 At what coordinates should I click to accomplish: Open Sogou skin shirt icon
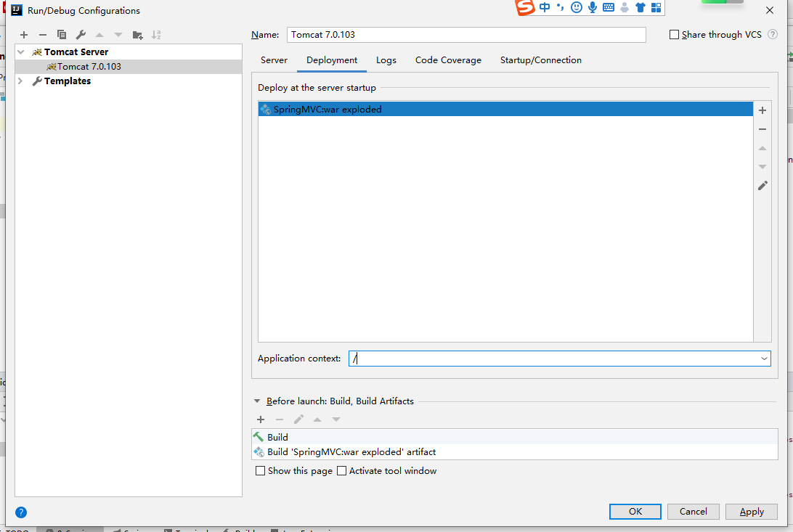(640, 7)
